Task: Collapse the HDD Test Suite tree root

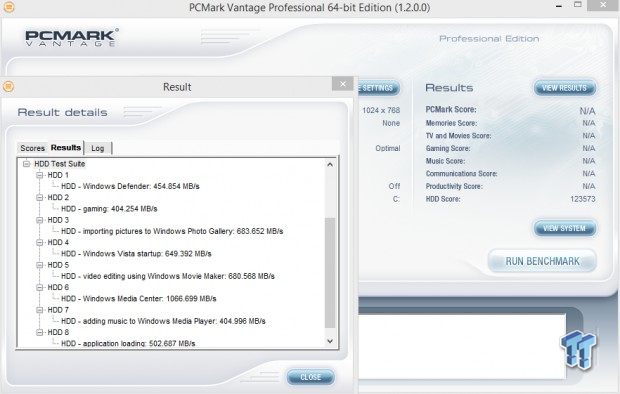Action: [x=26, y=164]
